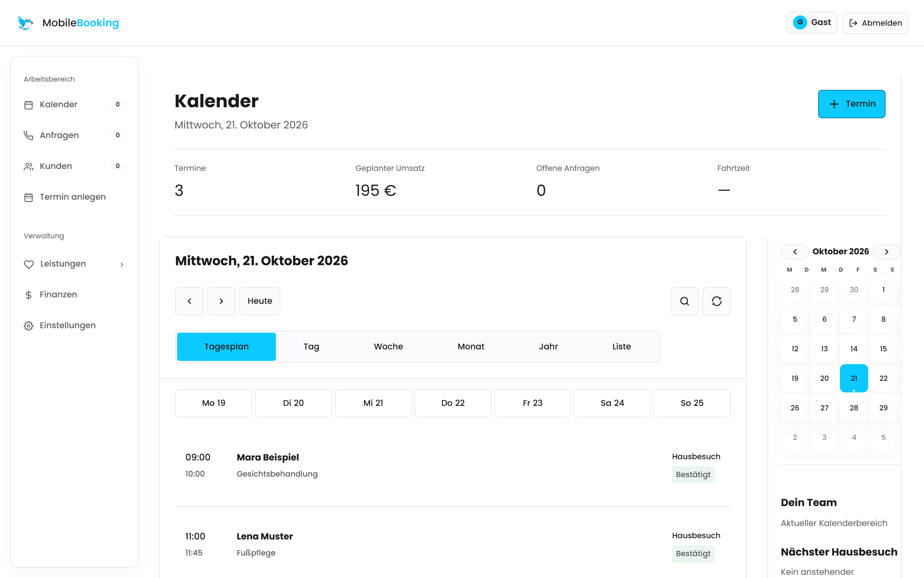The image size is (924, 578).
Task: Click the Anfragen phone icon
Action: pos(29,135)
